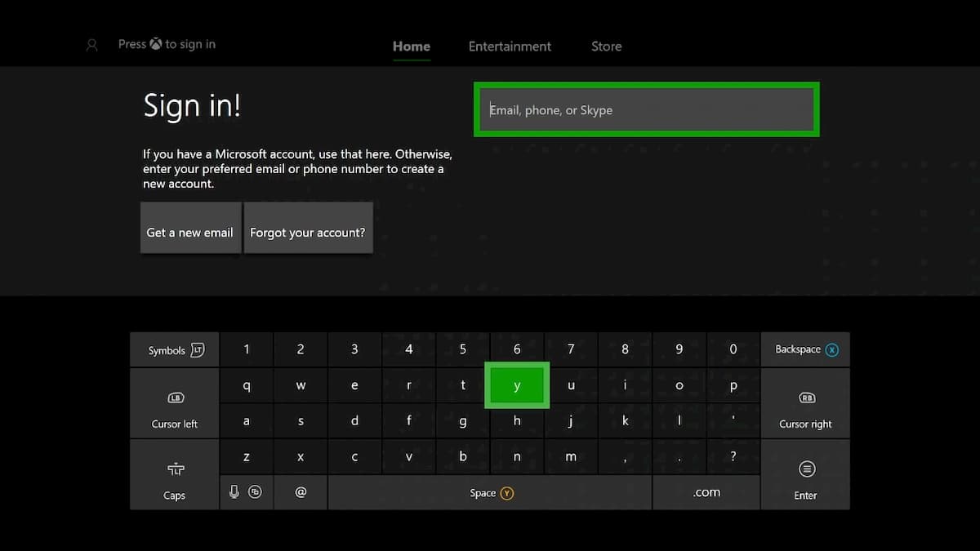Click Forgot your account? button
This screenshot has height=551, width=980.
(308, 228)
